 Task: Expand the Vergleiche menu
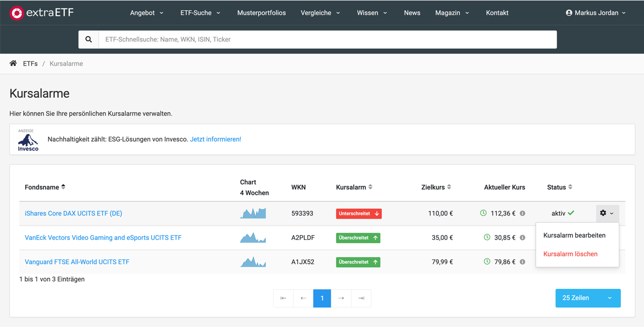tap(320, 13)
